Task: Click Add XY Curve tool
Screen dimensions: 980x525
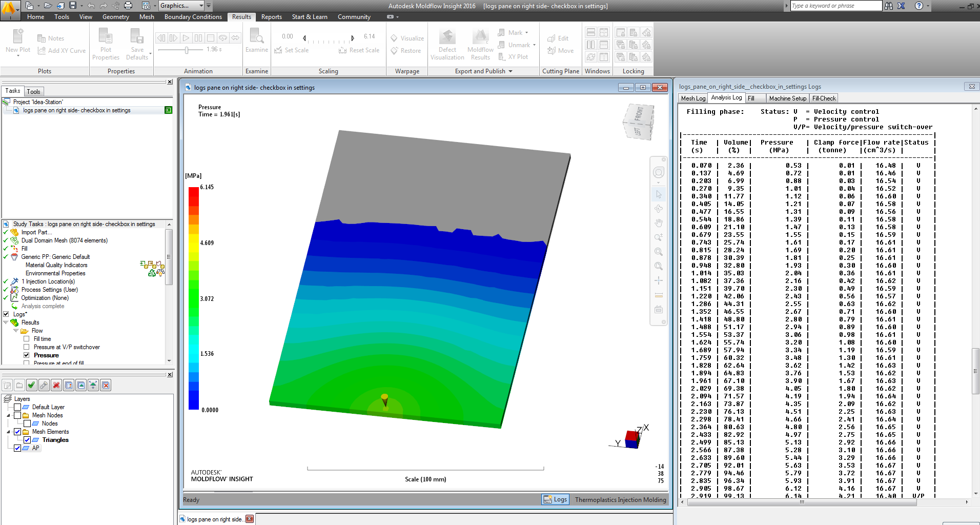Action: point(62,51)
